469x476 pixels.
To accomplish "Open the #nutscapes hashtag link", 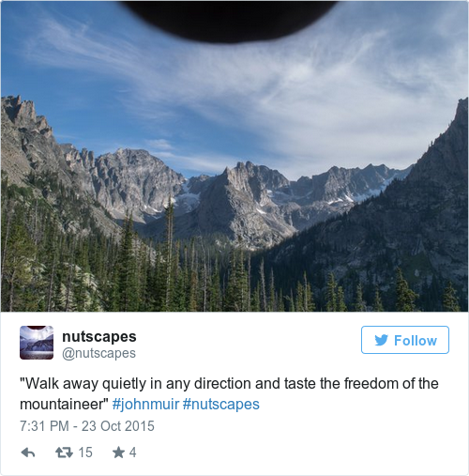I will pos(221,404).
